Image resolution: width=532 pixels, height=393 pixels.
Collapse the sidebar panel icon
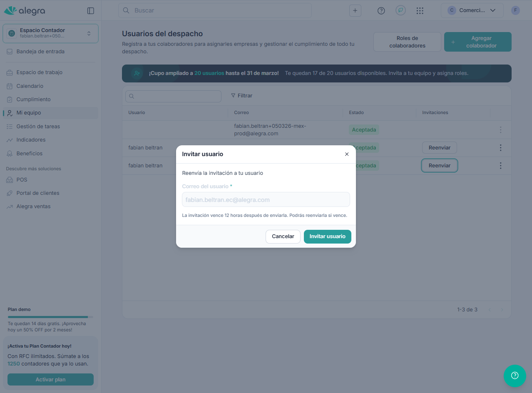[x=90, y=11]
